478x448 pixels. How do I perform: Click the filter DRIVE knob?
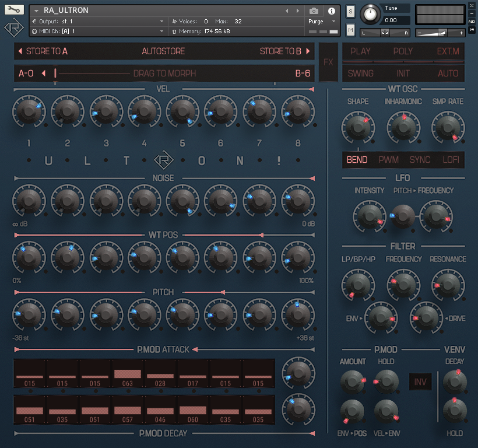[426, 318]
